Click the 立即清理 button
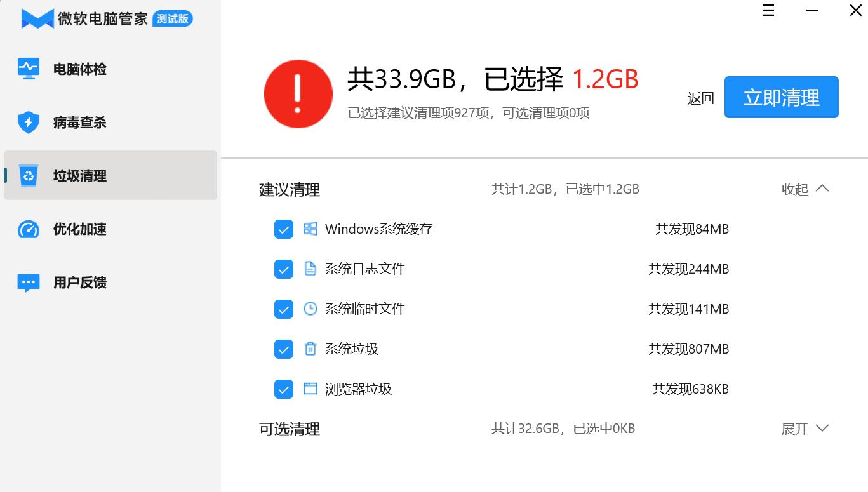 click(781, 97)
